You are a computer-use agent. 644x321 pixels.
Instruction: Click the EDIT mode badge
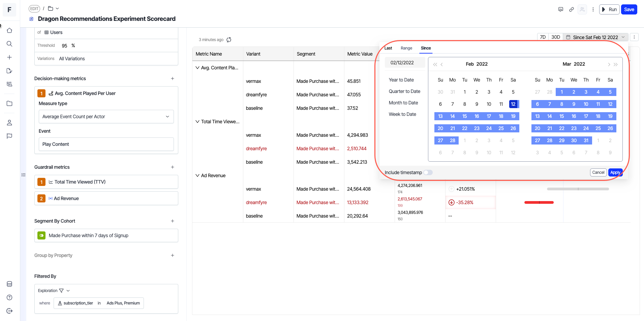[x=34, y=9]
